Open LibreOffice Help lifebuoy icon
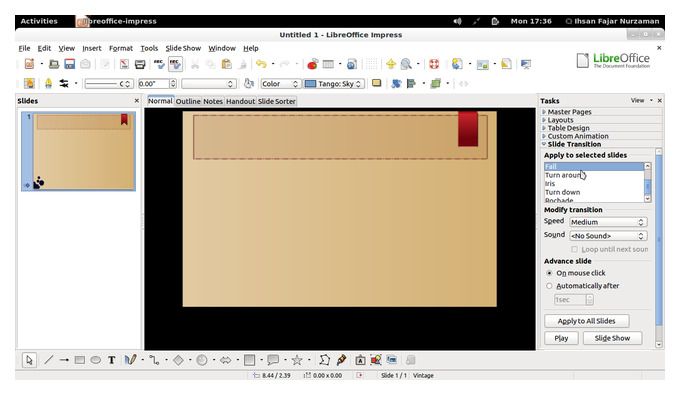The width and height of the screenshot is (680, 395). point(434,64)
